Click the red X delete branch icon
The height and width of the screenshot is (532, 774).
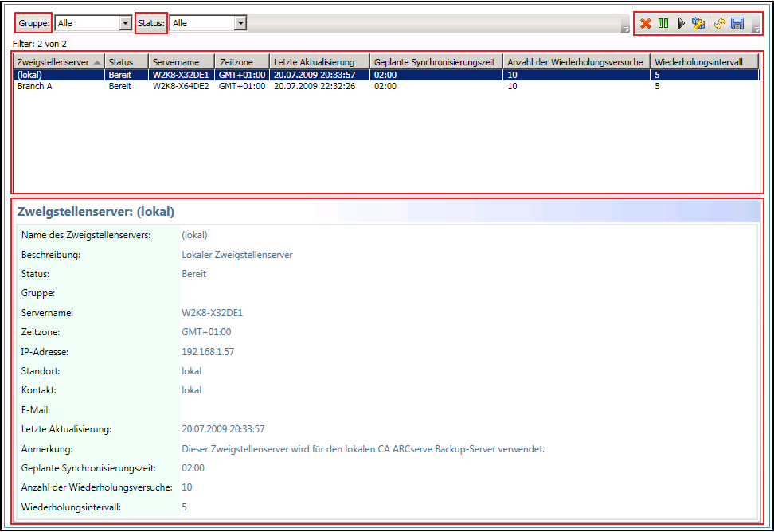[x=645, y=23]
